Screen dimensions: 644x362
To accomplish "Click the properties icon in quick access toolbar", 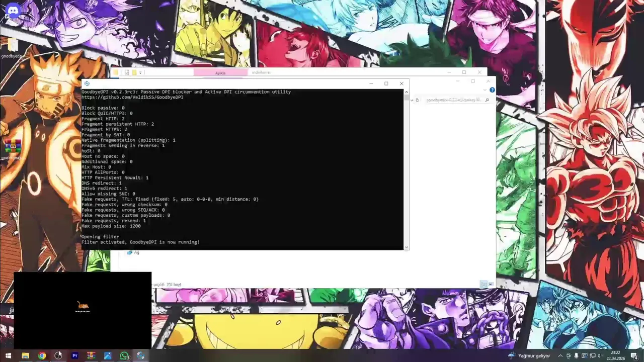I will 126,72.
